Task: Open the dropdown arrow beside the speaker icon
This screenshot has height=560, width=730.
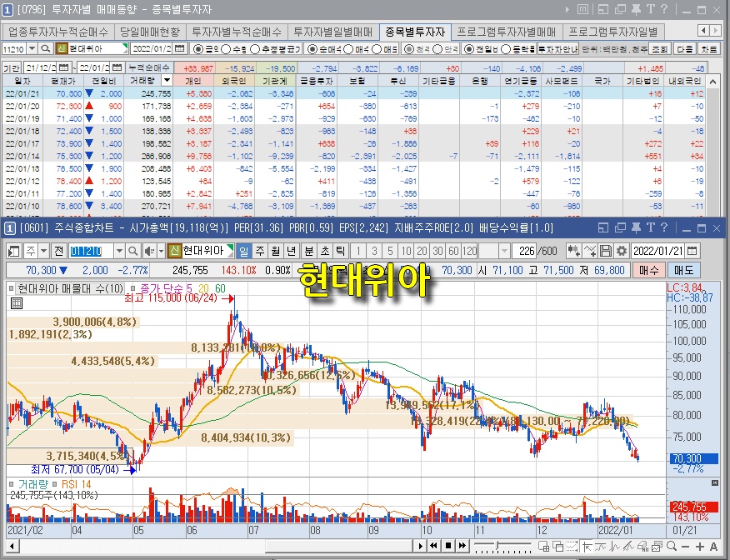Action: pos(161,252)
